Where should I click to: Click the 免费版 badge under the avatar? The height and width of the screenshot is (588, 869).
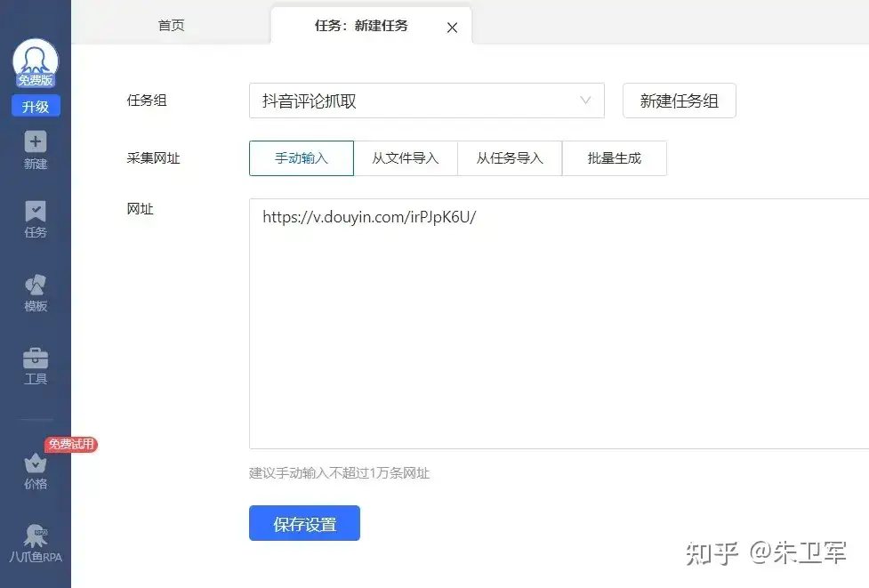(36, 80)
